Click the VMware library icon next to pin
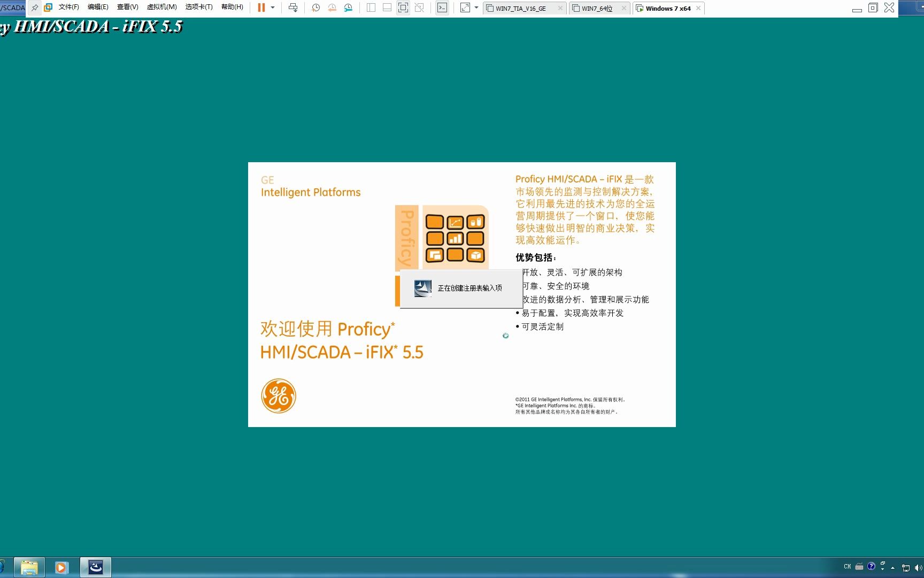 pos(48,7)
